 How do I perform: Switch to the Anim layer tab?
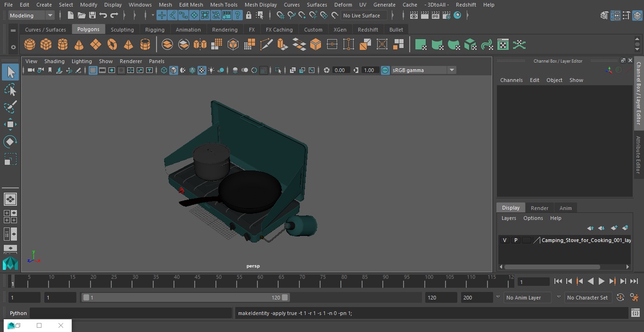pyautogui.click(x=565, y=208)
